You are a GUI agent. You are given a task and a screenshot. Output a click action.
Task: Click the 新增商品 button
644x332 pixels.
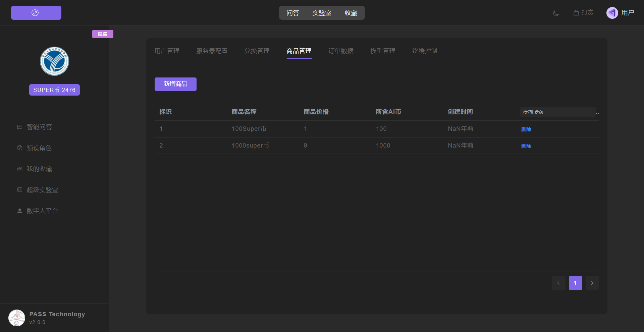tap(175, 84)
